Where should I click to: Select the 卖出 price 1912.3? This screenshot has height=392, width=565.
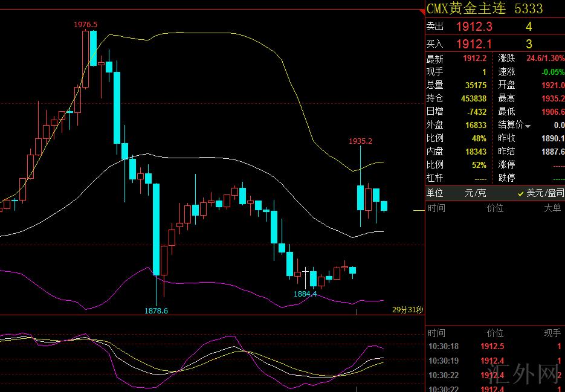click(x=474, y=27)
